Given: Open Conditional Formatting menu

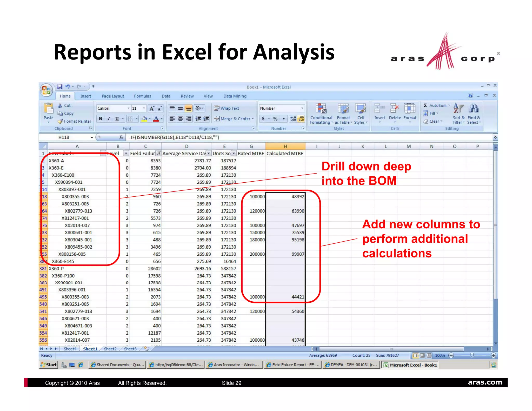Looking at the screenshot, I should (x=321, y=114).
